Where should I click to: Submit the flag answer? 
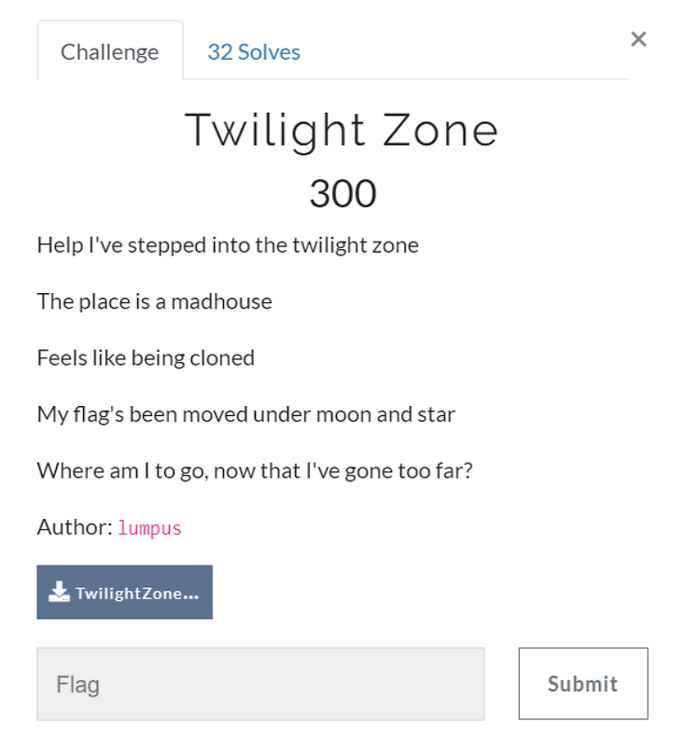click(583, 683)
